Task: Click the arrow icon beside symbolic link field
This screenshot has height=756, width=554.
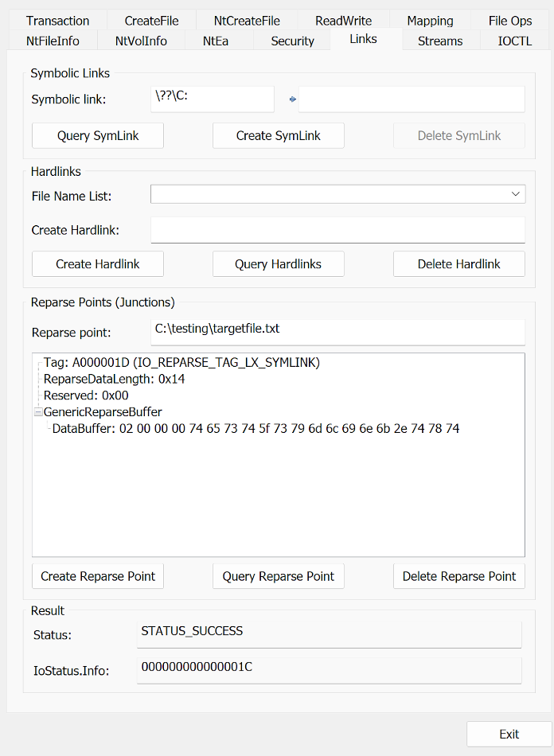Action: pyautogui.click(x=292, y=99)
